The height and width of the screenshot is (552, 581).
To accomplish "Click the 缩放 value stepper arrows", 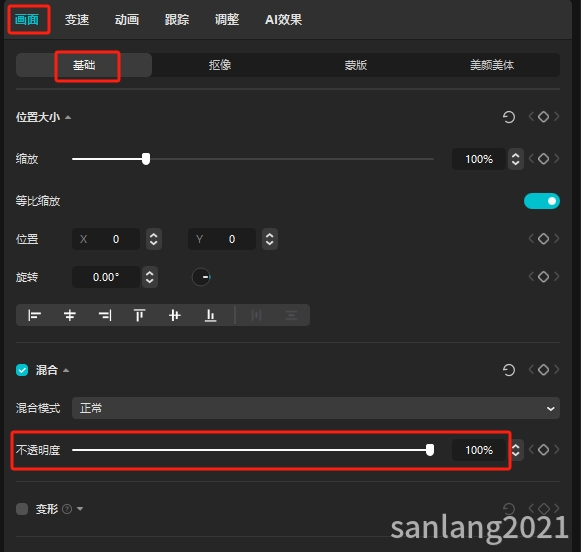I will [x=515, y=159].
